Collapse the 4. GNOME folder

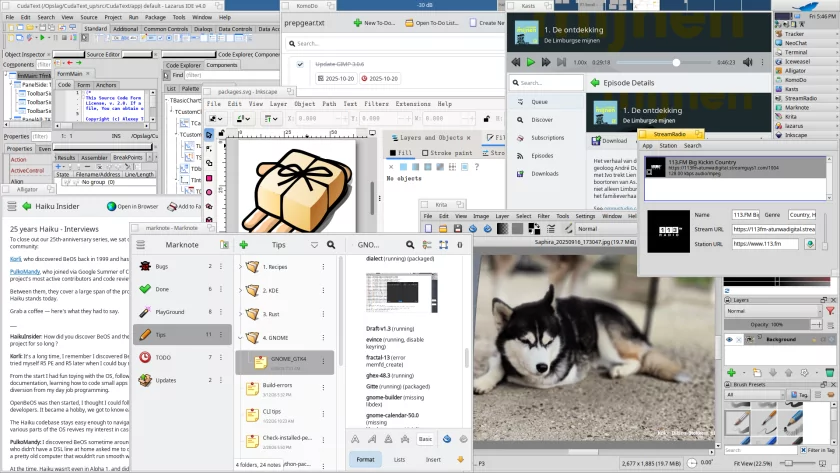pos(240,338)
